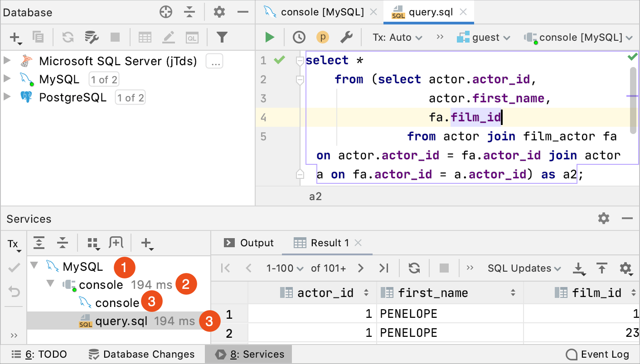Open the Tx: Auto transaction mode dropdown
Viewport: 640px width, 364px height.
point(398,37)
